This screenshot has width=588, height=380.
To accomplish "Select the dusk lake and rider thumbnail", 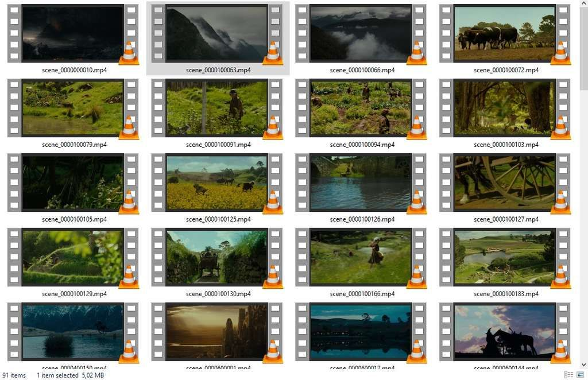I will [x=73, y=332].
